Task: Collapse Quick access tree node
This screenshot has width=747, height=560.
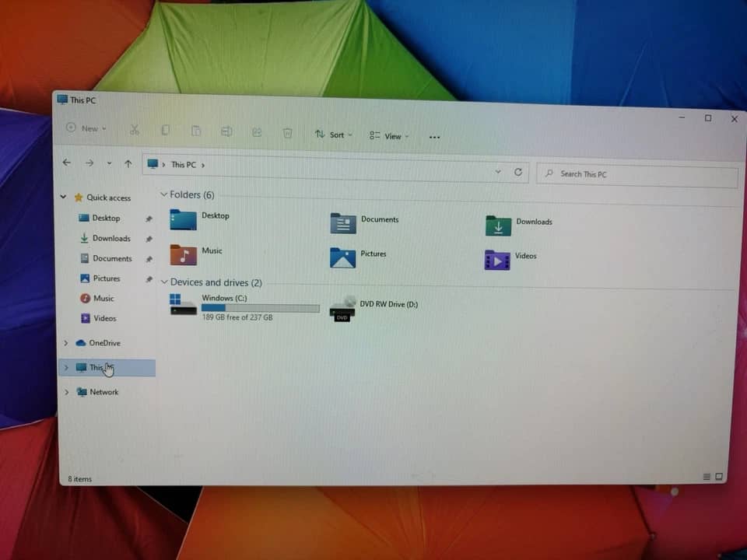Action: click(x=63, y=196)
